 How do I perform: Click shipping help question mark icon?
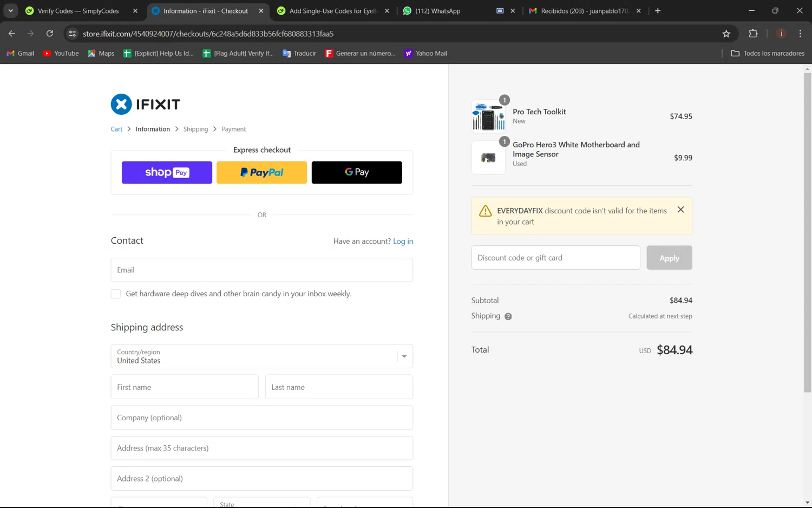pos(508,316)
